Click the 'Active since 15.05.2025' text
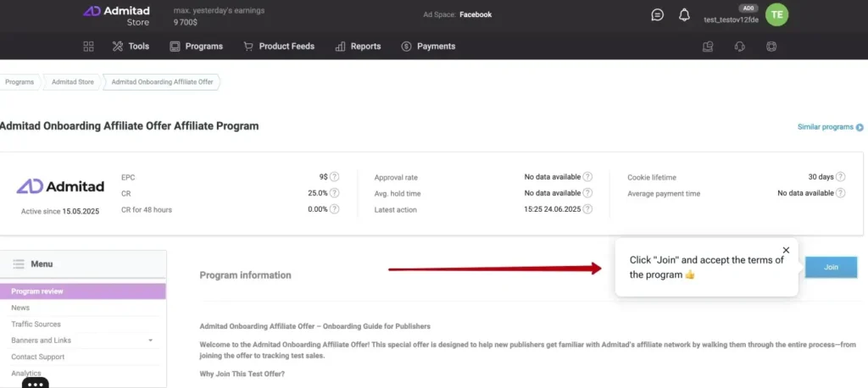868x388 pixels. pyautogui.click(x=60, y=212)
